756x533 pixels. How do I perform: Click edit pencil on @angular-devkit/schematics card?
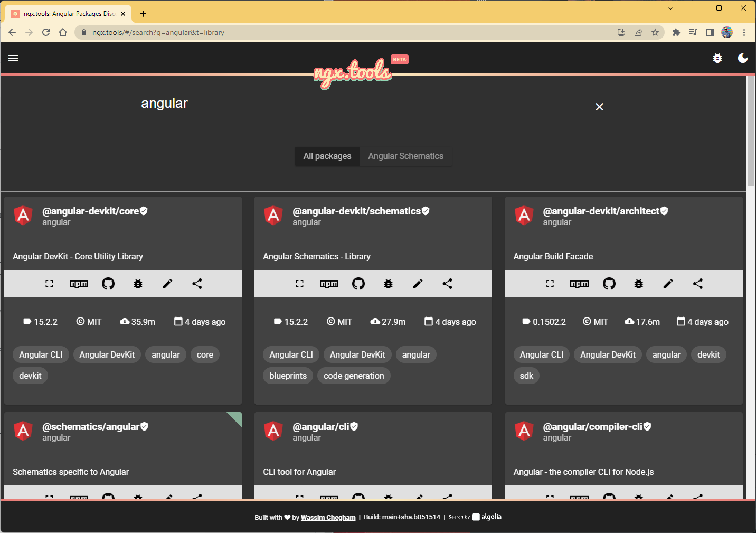click(x=418, y=284)
